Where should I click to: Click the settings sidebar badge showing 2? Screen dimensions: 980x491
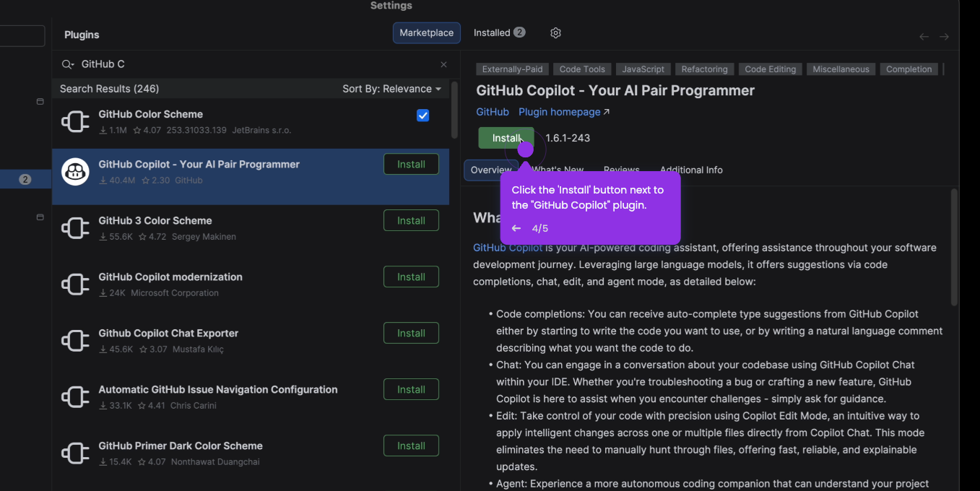point(25,179)
